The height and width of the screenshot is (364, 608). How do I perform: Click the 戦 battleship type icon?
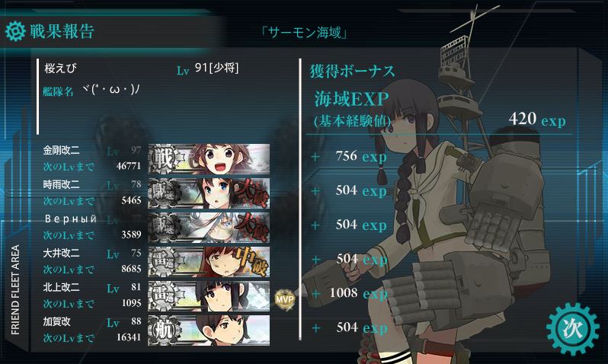(x=163, y=159)
